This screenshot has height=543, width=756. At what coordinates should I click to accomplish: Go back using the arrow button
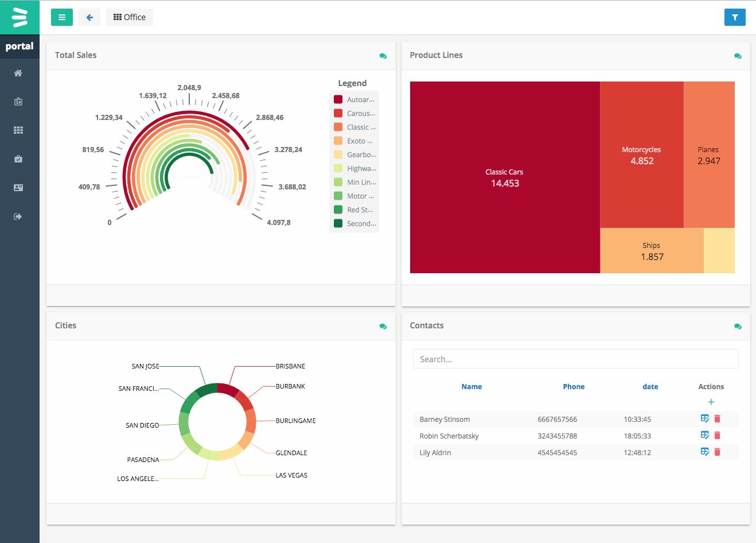pyautogui.click(x=89, y=17)
